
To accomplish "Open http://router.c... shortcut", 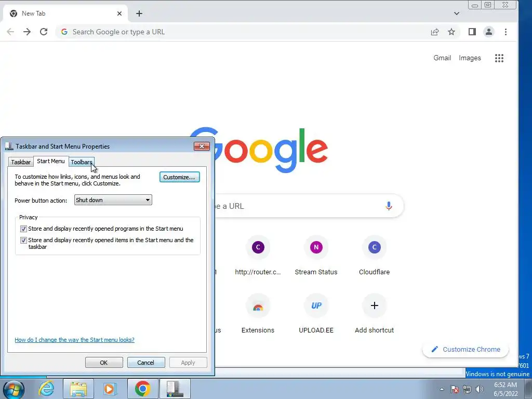I will pos(258,255).
